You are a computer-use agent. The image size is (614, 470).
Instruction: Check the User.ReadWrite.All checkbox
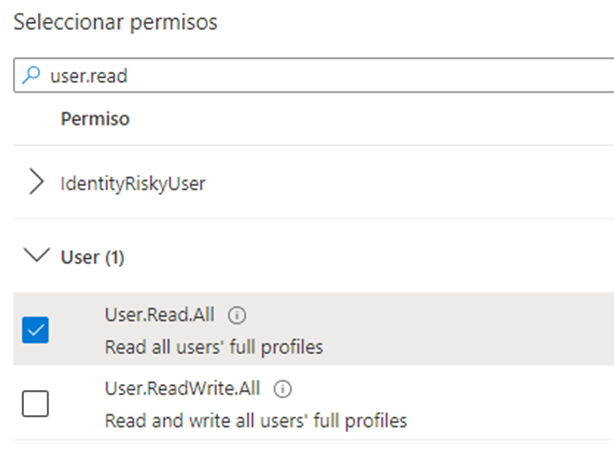point(35,403)
